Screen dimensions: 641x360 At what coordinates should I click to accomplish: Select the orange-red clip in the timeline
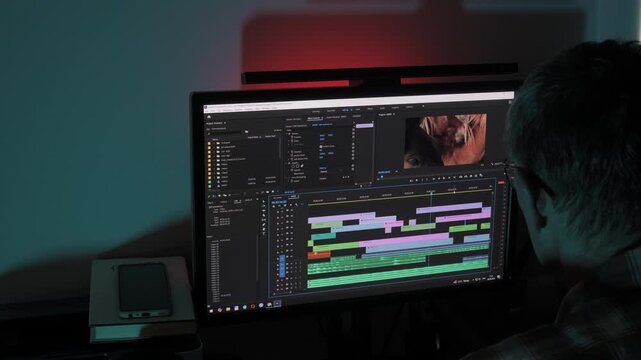[x=319, y=255]
